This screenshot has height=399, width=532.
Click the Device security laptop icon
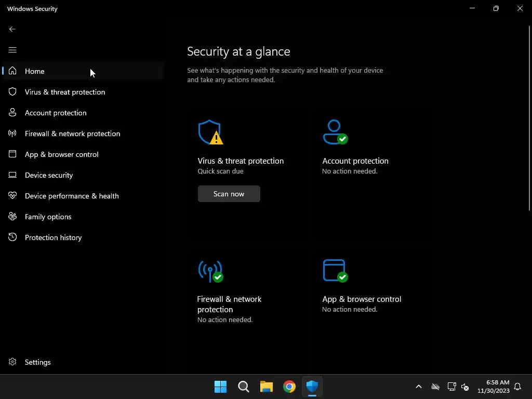12,175
